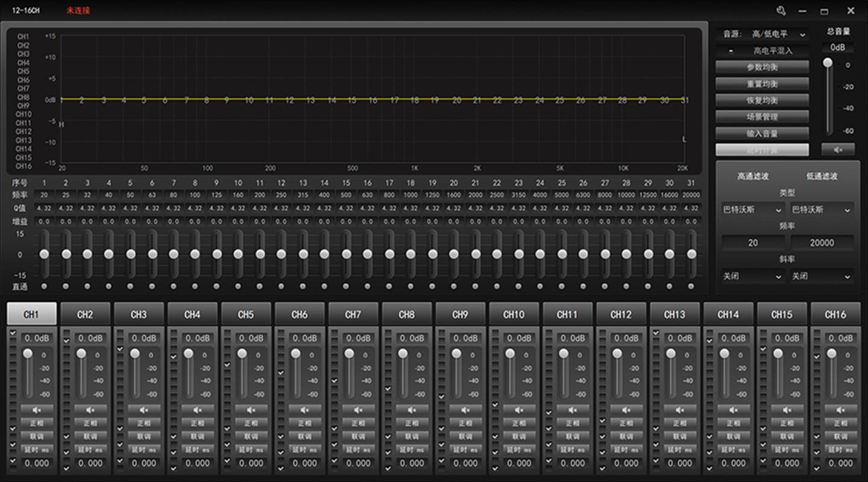Mute channel CH7 with its speaker icon
Viewport: 868px width, 482px height.
[358, 410]
